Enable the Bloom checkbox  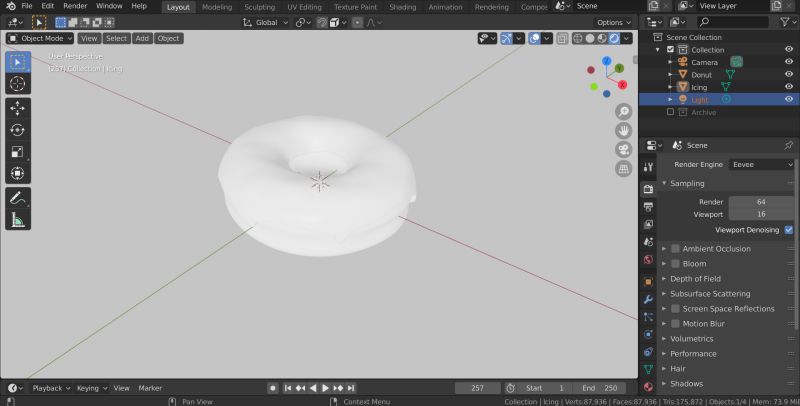pos(676,264)
